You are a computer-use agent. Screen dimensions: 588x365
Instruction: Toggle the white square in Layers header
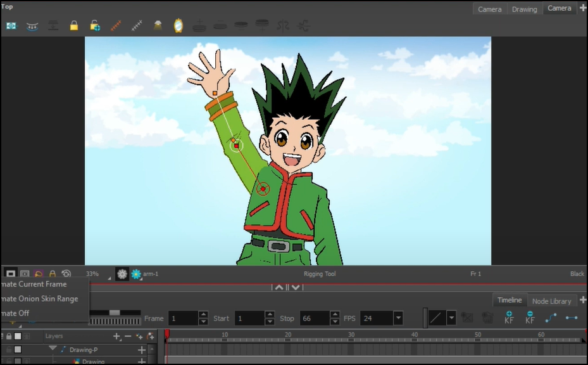[18, 336]
